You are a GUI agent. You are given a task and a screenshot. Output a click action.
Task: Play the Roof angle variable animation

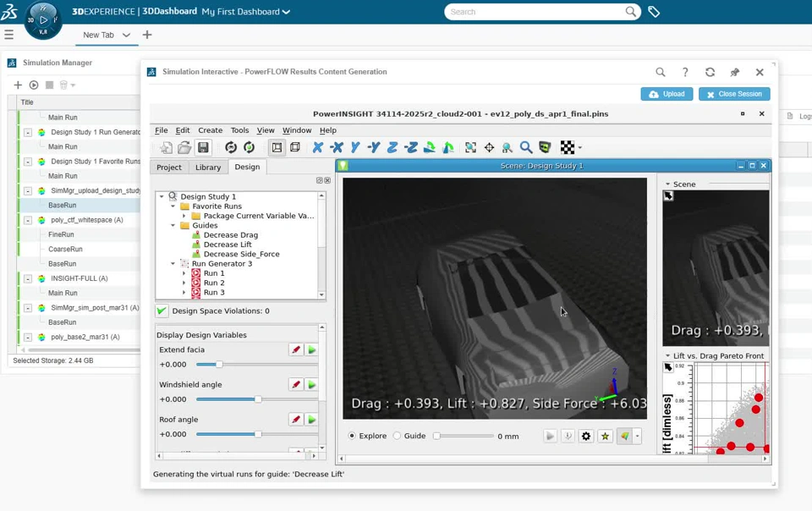[312, 420]
